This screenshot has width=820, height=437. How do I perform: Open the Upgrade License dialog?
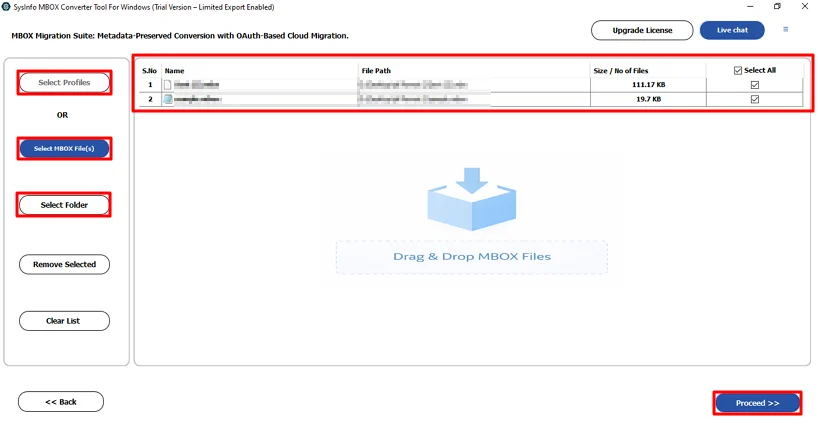642,30
